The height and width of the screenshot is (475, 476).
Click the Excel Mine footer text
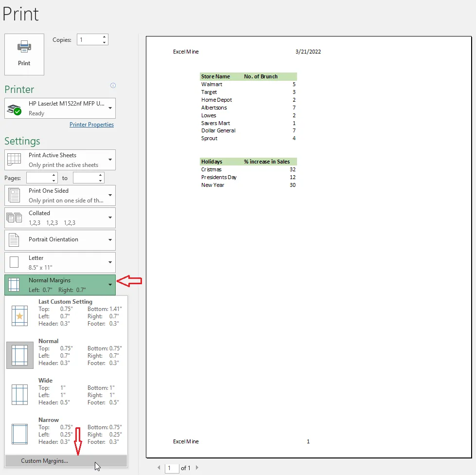tap(186, 441)
